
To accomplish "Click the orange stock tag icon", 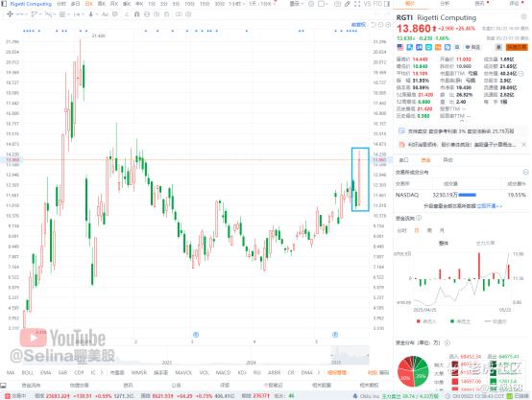I will pyautogui.click(x=438, y=47).
